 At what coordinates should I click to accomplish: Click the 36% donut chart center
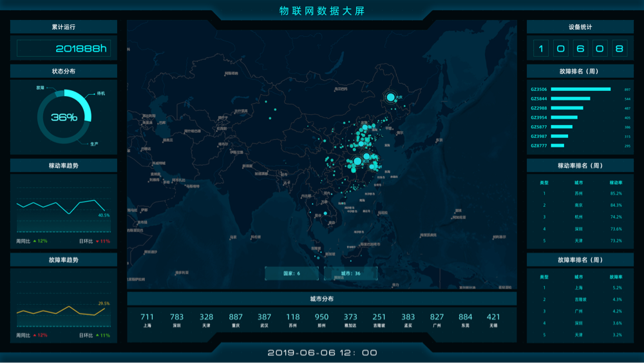(x=64, y=117)
